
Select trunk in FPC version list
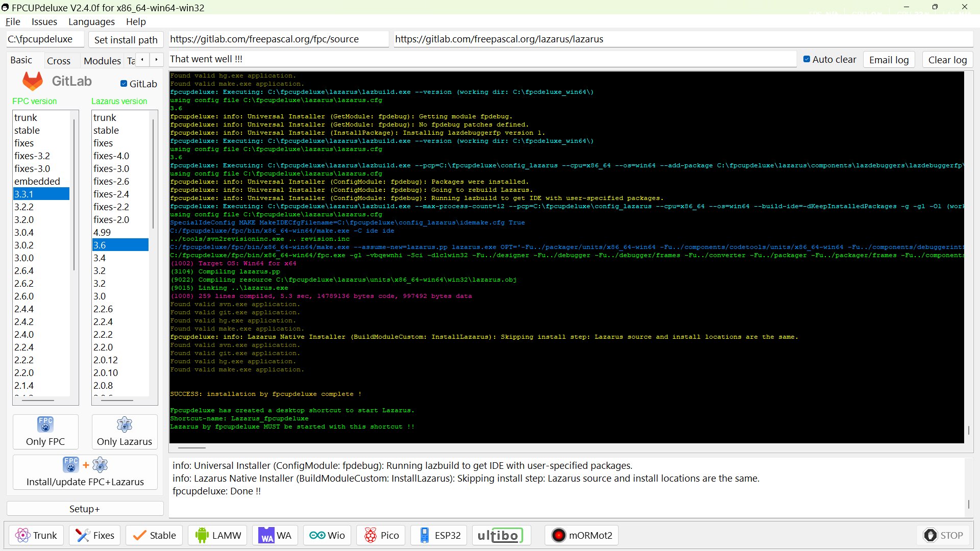[41, 117]
